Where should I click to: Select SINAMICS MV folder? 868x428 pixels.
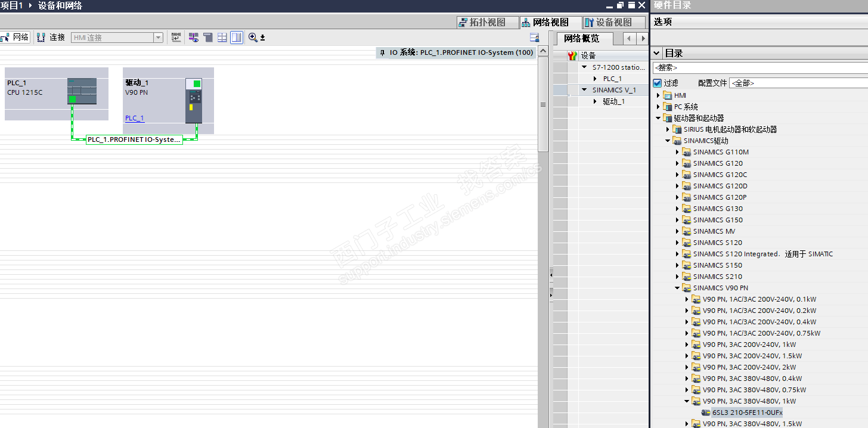coord(714,231)
